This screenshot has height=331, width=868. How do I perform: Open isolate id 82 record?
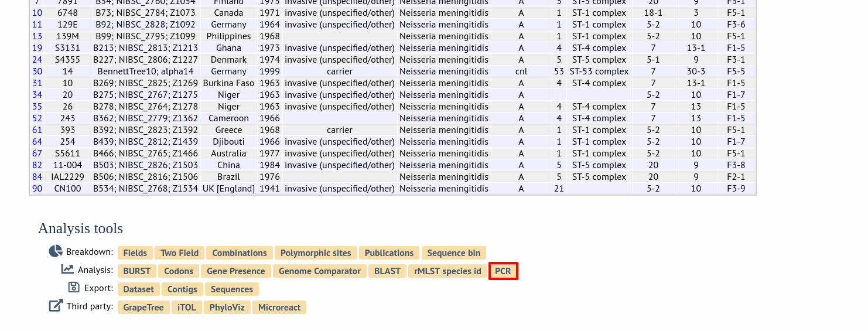37,165
